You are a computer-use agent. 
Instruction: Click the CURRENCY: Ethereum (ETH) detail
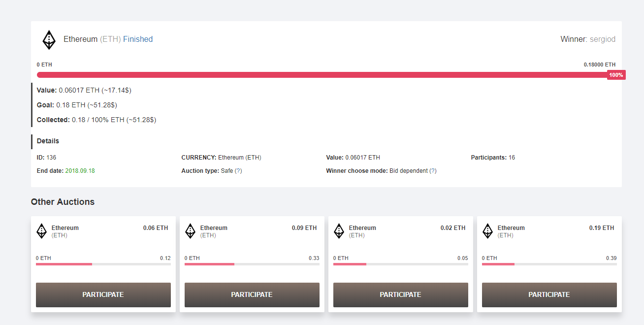coord(222,158)
